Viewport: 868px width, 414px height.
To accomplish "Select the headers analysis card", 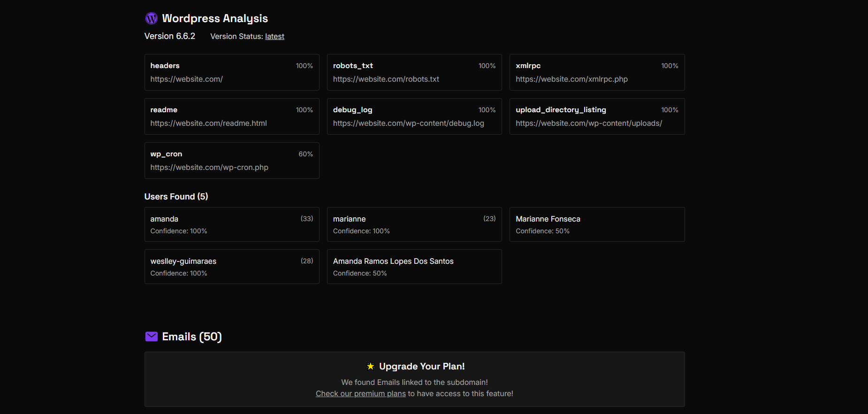I will point(232,72).
